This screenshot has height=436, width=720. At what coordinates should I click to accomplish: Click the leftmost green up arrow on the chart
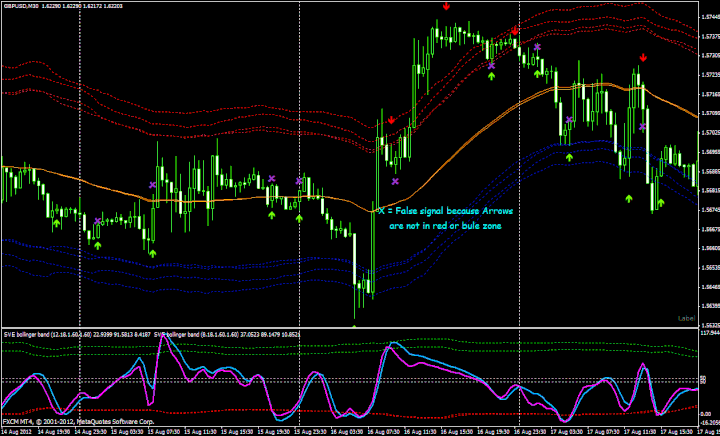point(56,223)
